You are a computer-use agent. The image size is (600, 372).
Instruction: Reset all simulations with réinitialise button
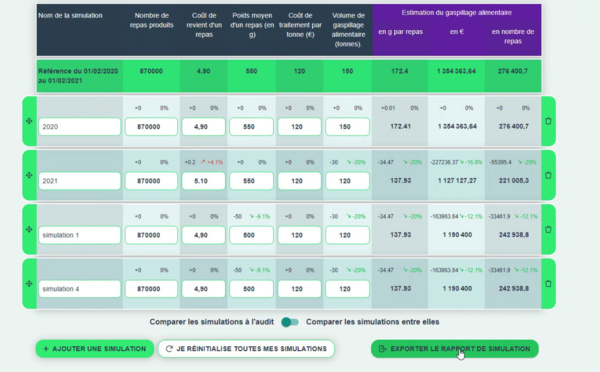tap(246, 349)
